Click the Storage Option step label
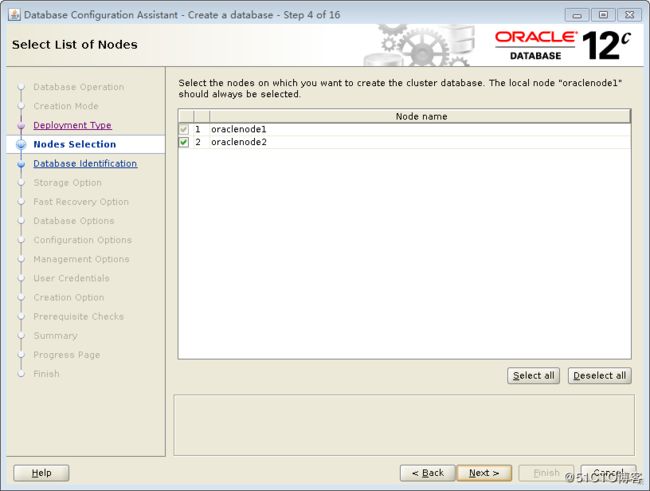The height and width of the screenshot is (491, 650). click(x=68, y=183)
